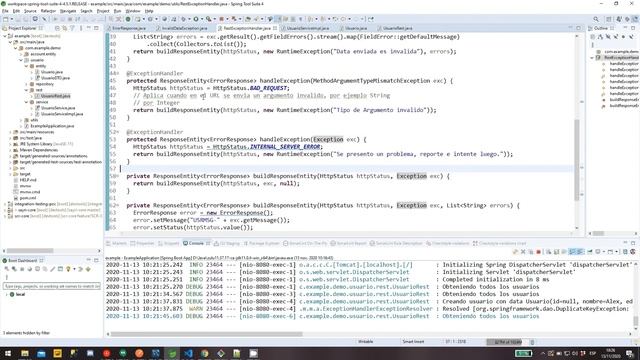Click the Run launch icon in the main toolbar
The width and height of the screenshot is (640, 360).
pos(196,19)
